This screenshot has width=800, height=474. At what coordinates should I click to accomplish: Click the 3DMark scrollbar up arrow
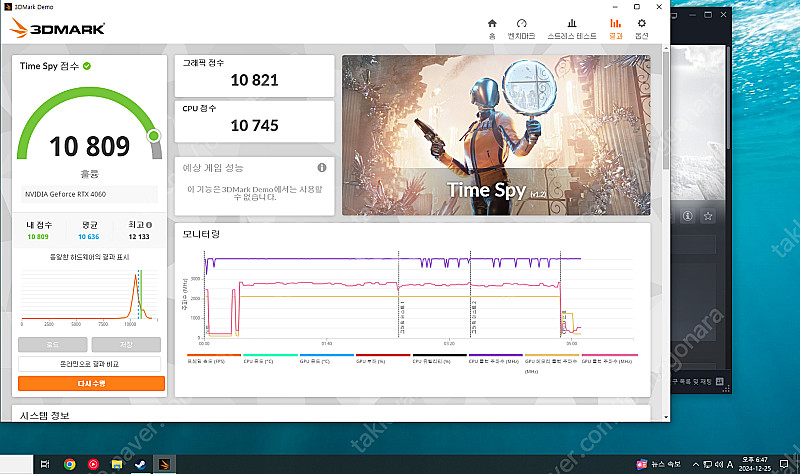tap(666, 48)
